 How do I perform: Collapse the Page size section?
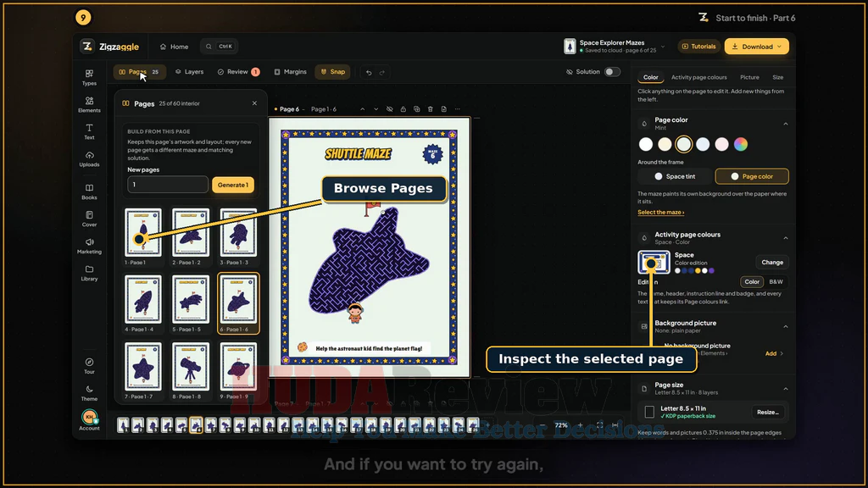tap(786, 389)
